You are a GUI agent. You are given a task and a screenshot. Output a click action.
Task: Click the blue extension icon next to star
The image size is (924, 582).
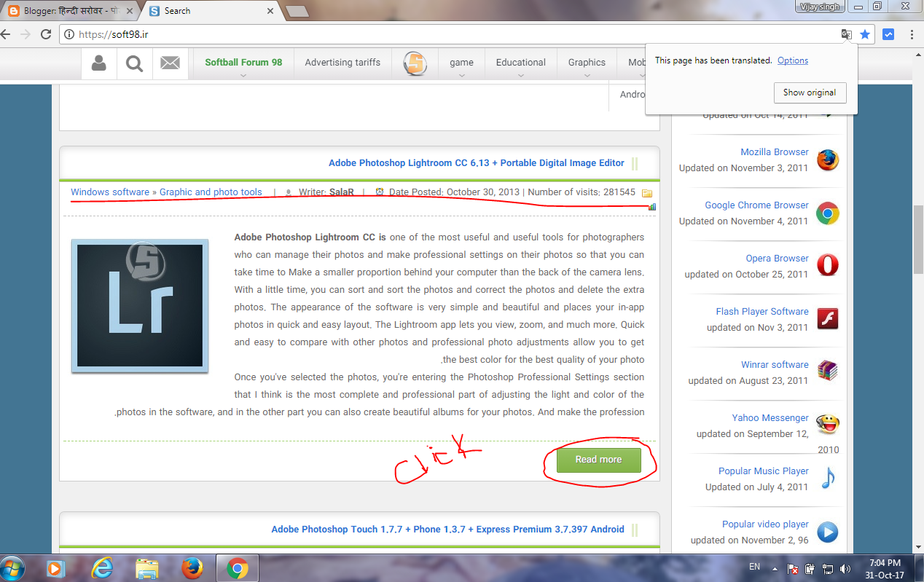click(x=888, y=34)
